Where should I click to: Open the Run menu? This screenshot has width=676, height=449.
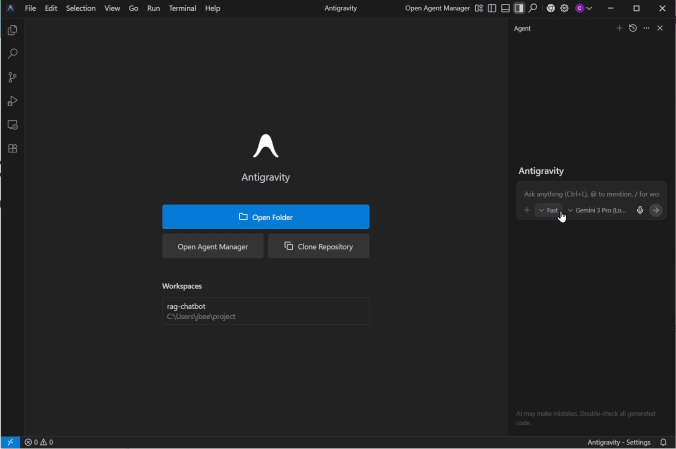[x=153, y=8]
